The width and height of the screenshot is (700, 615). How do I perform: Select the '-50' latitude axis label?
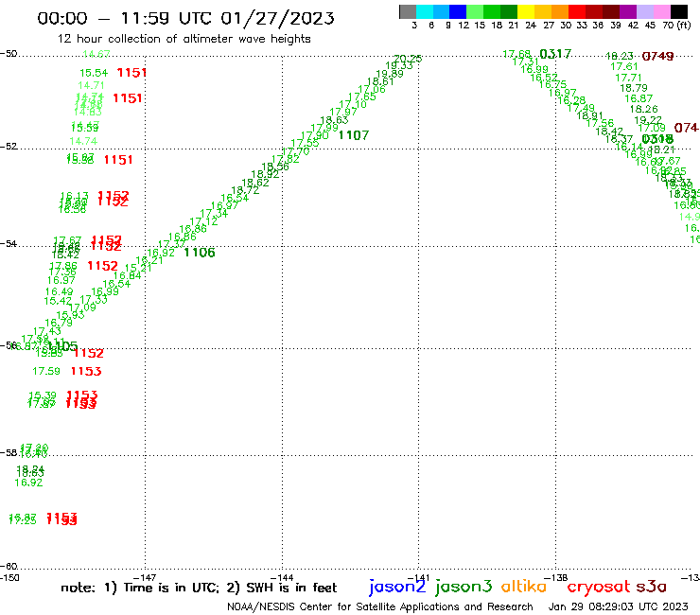[x=9, y=54]
